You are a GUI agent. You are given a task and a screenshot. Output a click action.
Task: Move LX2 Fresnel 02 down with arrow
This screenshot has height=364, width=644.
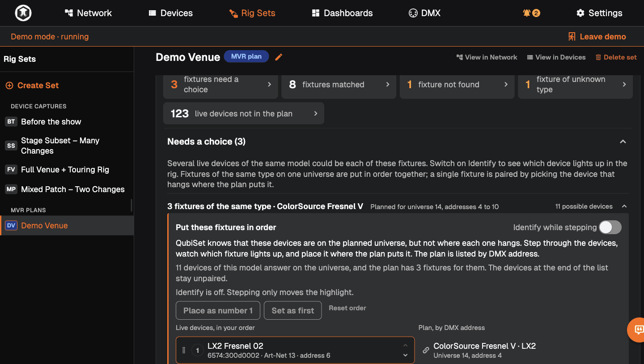405,355
